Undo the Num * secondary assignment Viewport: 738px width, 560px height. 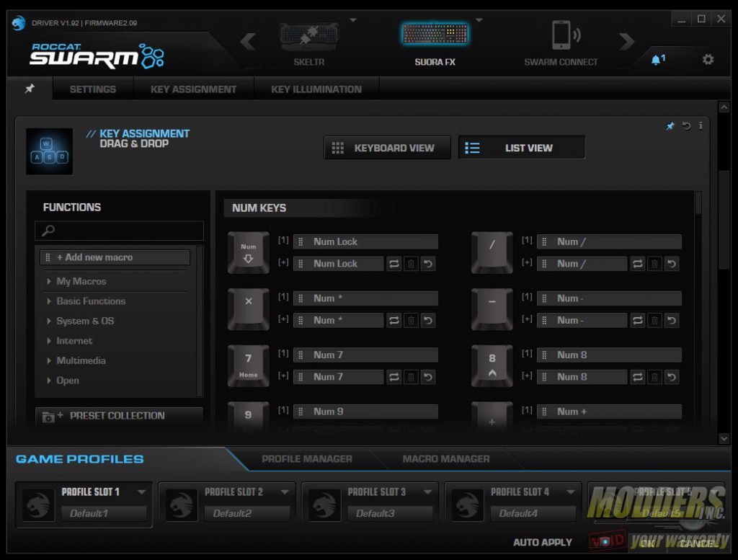tap(428, 321)
